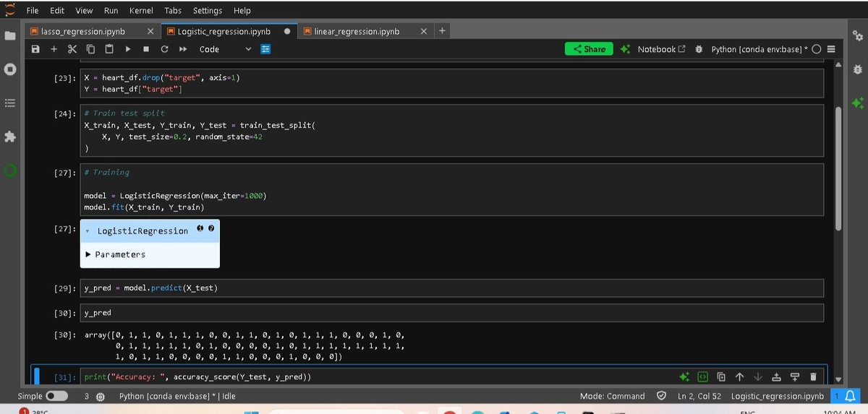Click the Mode: Command status entry

pos(612,396)
